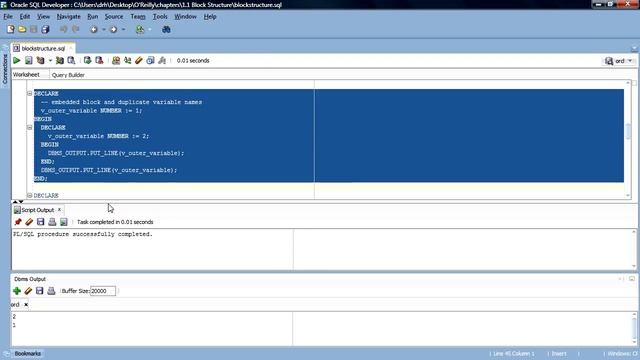The image size is (640, 360).
Task: Click the Explain Plan icon
Action: (40, 60)
